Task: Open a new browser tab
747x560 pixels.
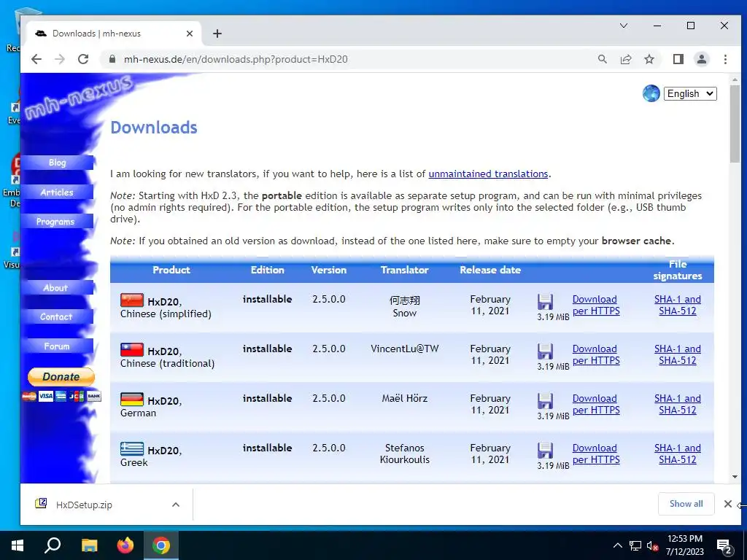Action: [x=217, y=34]
